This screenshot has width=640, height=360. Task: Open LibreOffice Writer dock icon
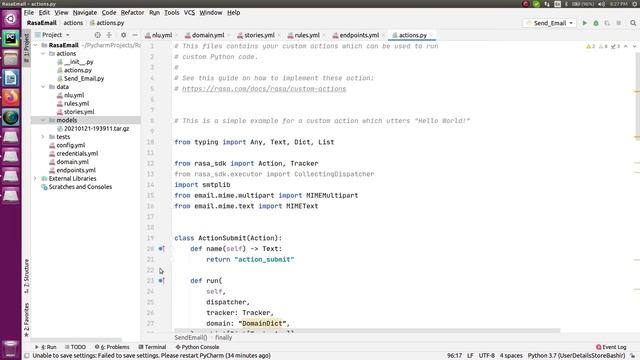[11, 78]
